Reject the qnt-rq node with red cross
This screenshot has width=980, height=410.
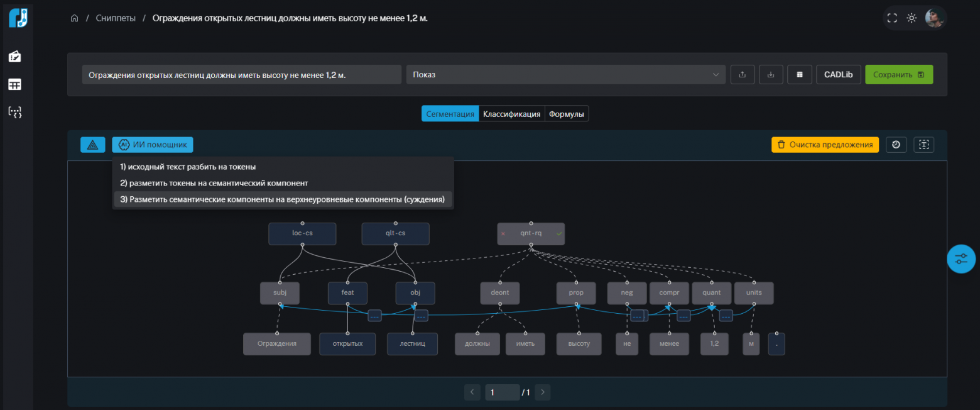click(503, 234)
